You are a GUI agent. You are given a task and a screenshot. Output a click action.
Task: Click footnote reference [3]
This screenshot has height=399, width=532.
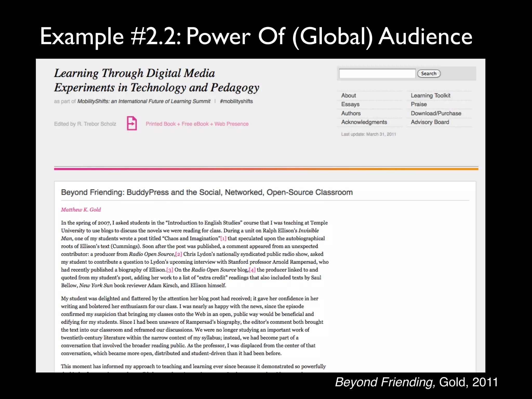(x=170, y=270)
